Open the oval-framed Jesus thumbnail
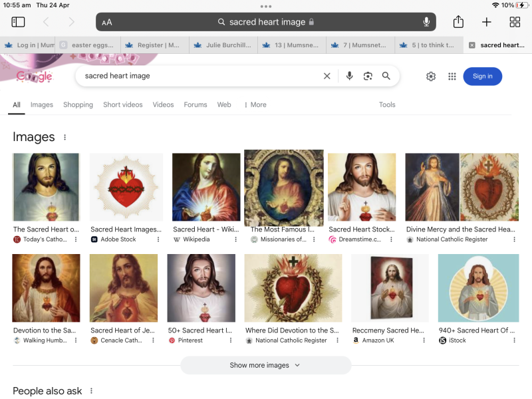 click(284, 188)
